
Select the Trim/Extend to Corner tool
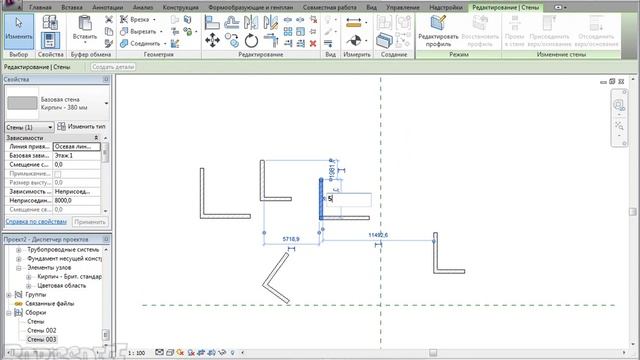click(x=271, y=41)
